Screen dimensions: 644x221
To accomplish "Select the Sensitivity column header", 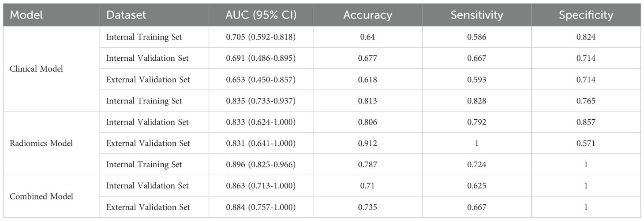I will coord(476,15).
